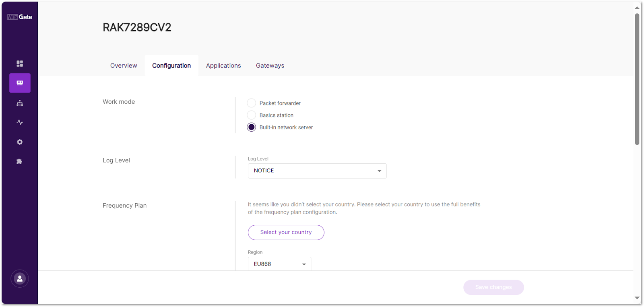This screenshot has width=644, height=307.
Task: Open the Applications tab
Action: point(223,65)
